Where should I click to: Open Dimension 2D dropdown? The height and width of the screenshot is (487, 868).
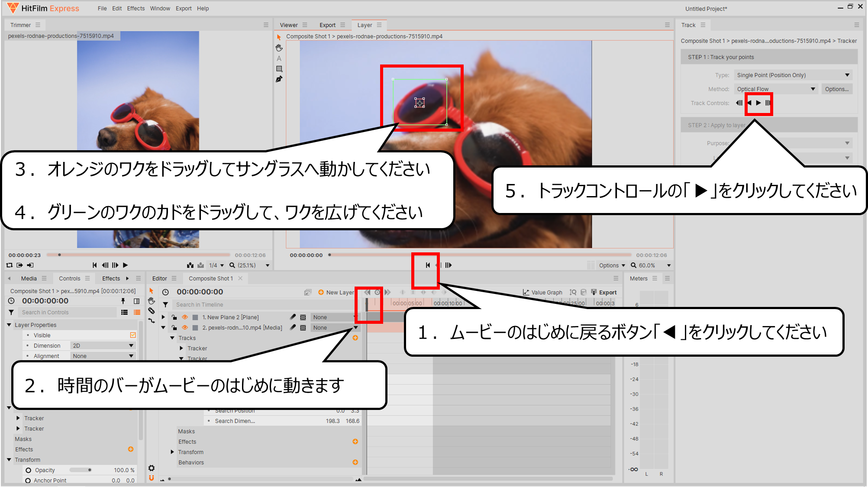coord(103,345)
